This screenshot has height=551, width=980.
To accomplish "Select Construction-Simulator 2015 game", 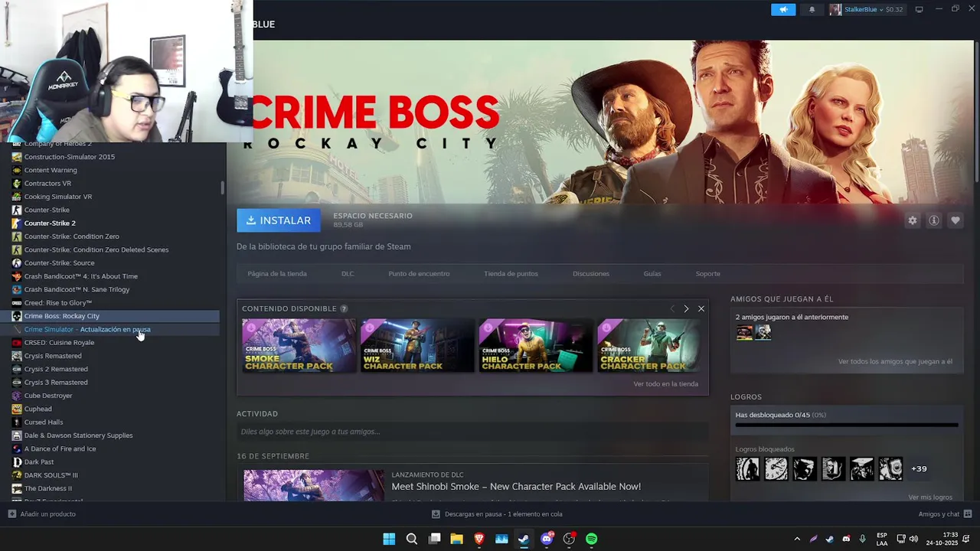I will (70, 157).
